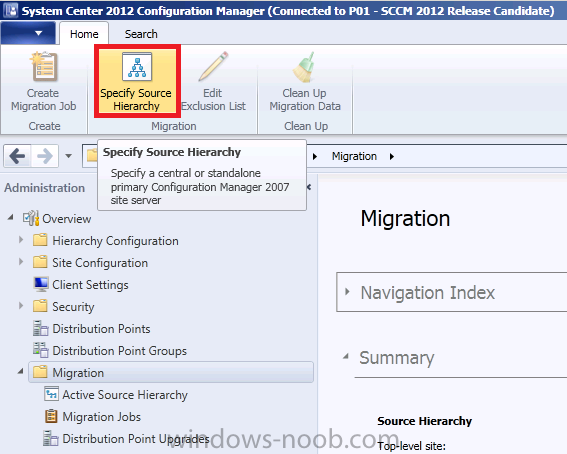567x454 pixels.
Task: Open Active Source Hierarchy node
Action: (x=125, y=395)
